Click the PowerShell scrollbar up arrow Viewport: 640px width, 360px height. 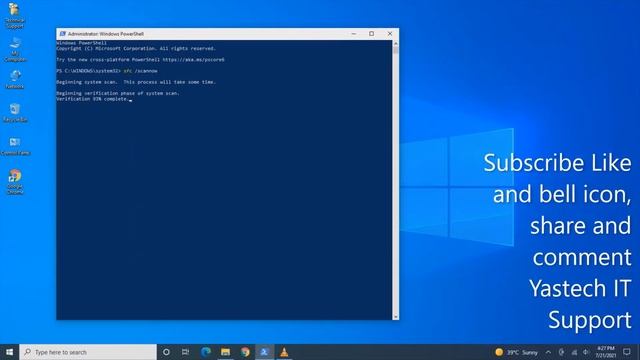pyautogui.click(x=396, y=43)
